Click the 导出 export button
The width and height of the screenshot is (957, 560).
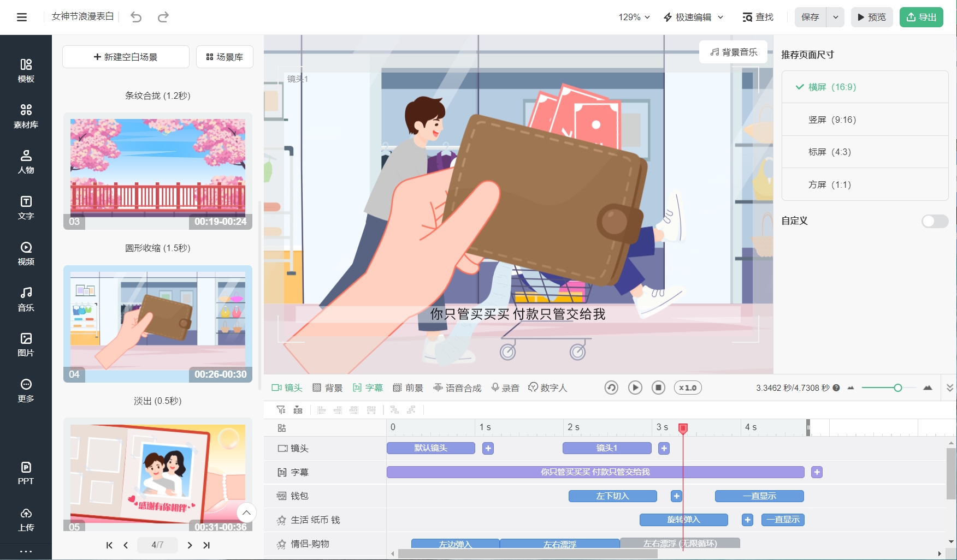pos(921,17)
